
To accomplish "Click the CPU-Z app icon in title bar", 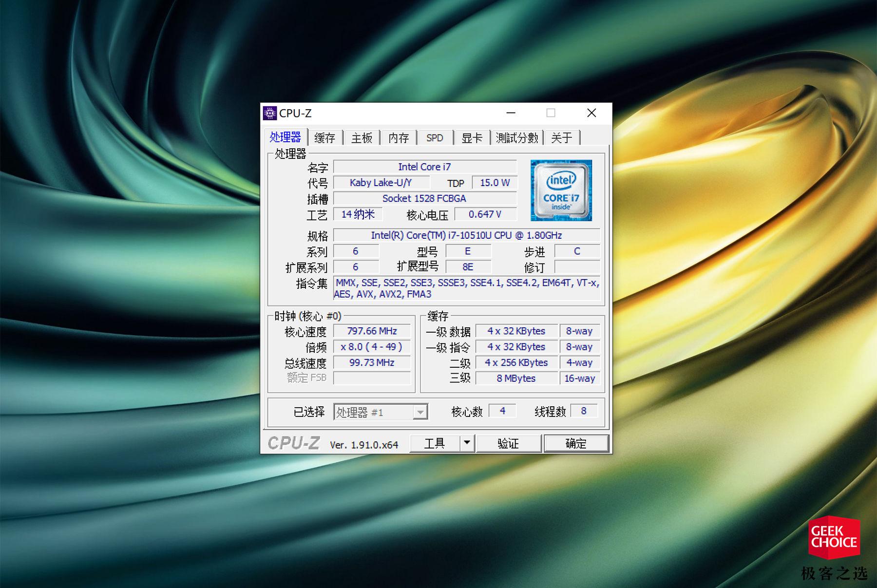I will click(x=269, y=113).
